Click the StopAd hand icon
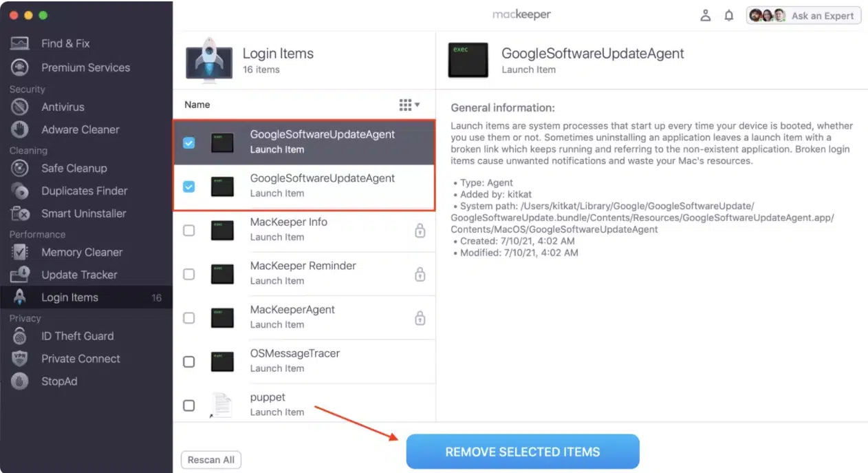This screenshot has height=473, width=868. 20,381
